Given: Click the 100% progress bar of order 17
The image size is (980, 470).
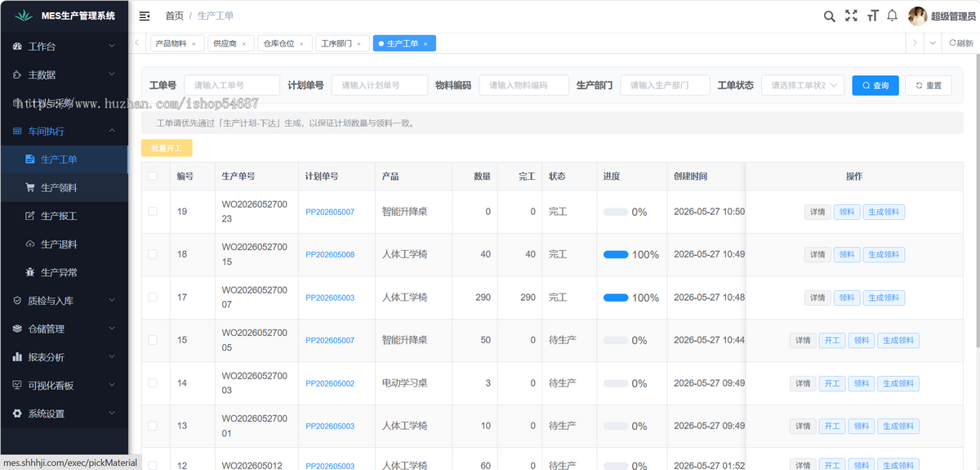Looking at the screenshot, I should pos(616,298).
